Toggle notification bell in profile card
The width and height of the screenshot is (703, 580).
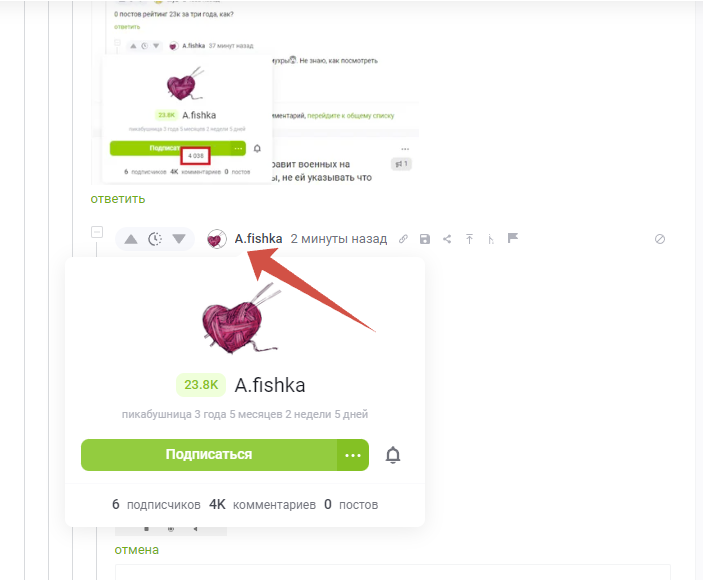tap(393, 455)
